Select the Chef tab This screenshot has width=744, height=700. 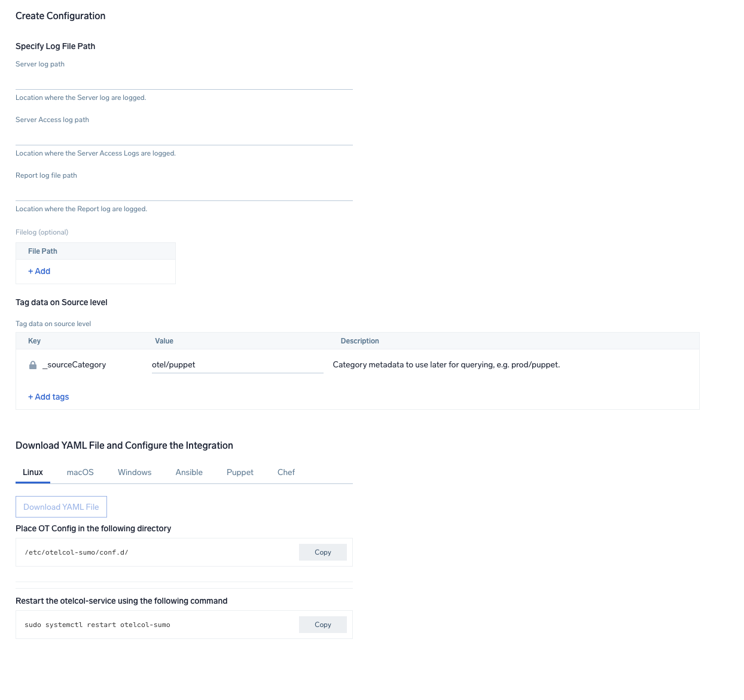[286, 472]
